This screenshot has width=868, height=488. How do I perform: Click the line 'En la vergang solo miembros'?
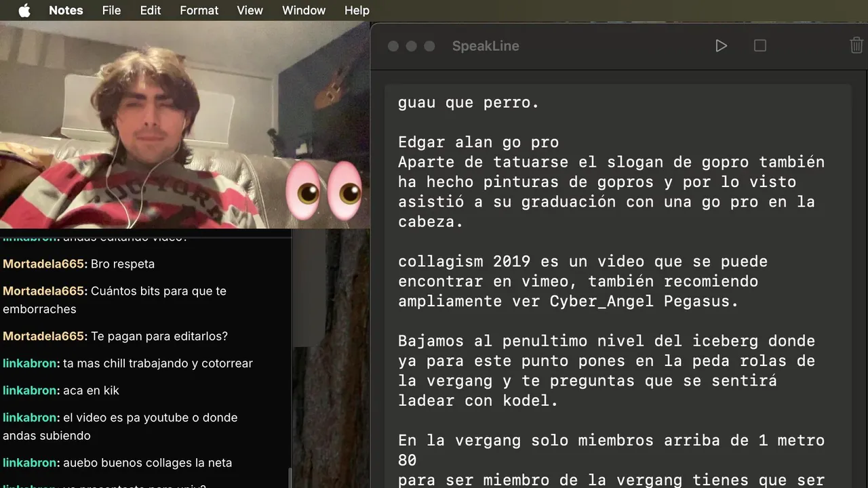pos(611,441)
